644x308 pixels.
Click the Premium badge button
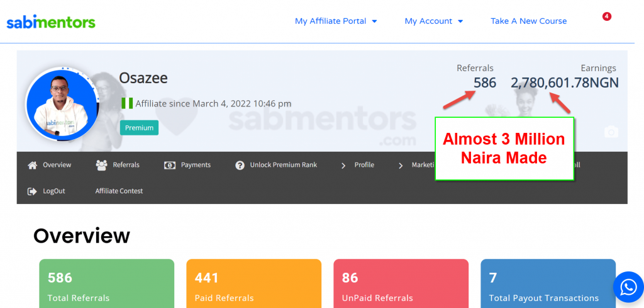139,128
